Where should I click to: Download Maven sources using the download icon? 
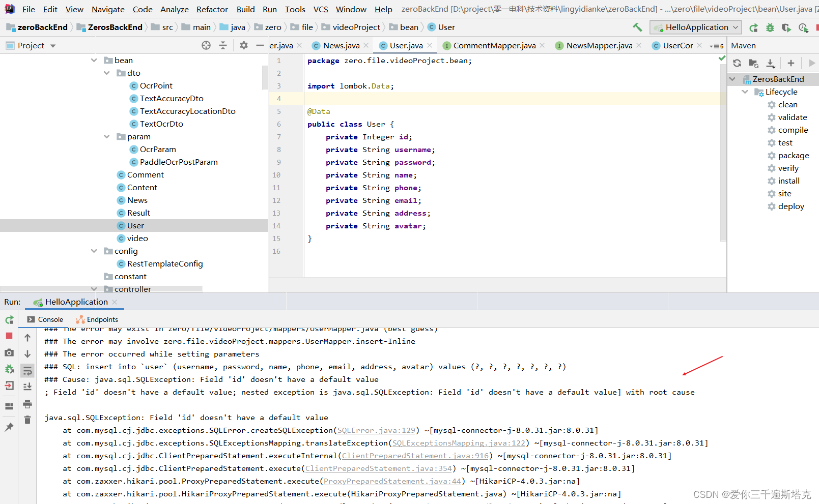770,63
